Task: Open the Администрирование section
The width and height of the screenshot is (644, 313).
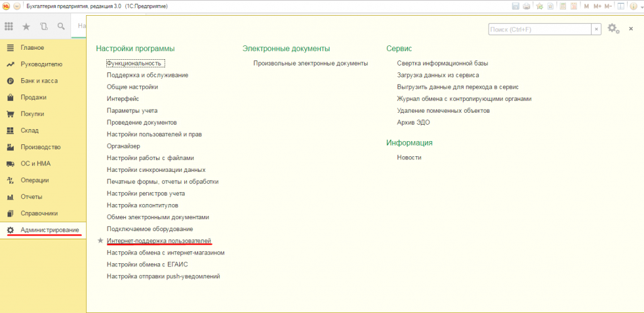Action: click(x=50, y=230)
